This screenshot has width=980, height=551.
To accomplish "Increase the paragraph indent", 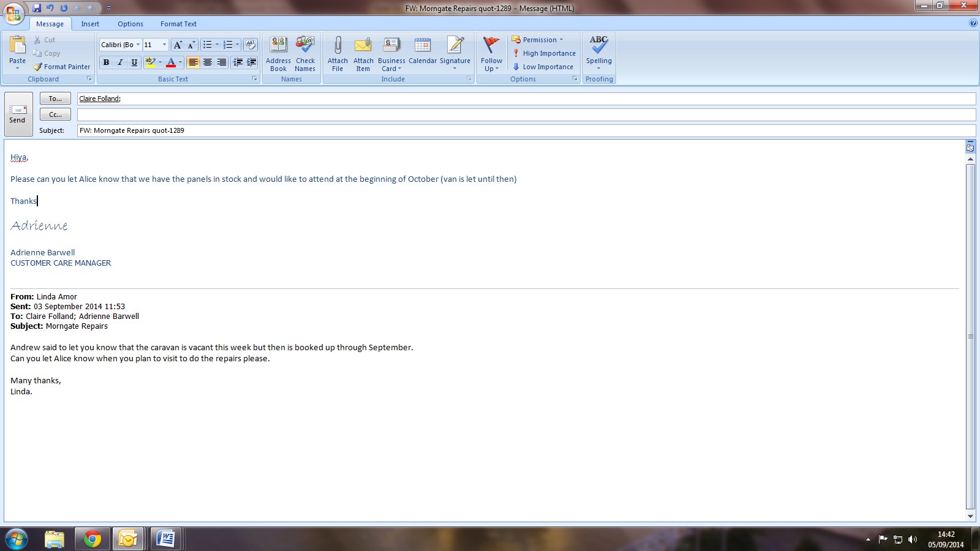I will 251,62.
